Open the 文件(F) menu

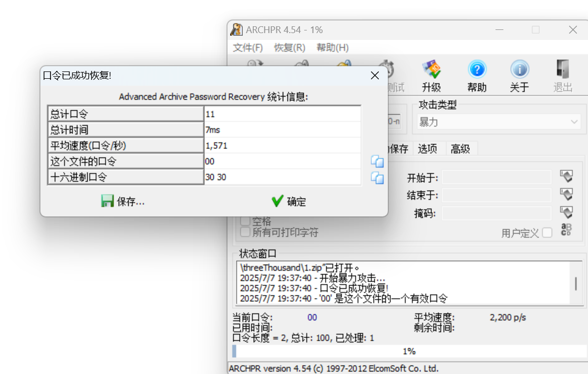[248, 48]
